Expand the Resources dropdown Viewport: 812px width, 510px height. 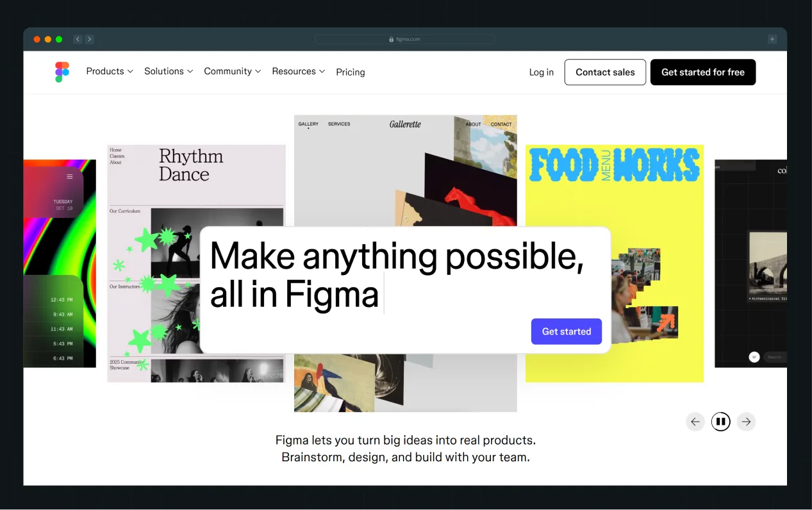(299, 71)
